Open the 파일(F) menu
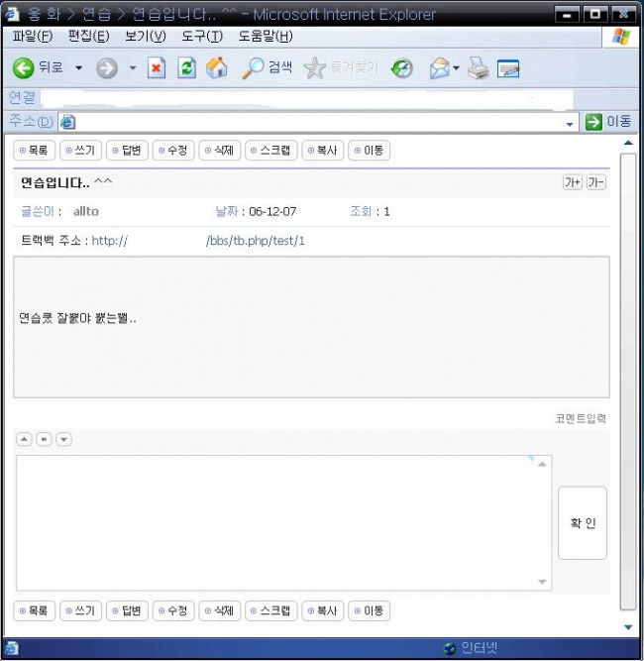 point(33,37)
